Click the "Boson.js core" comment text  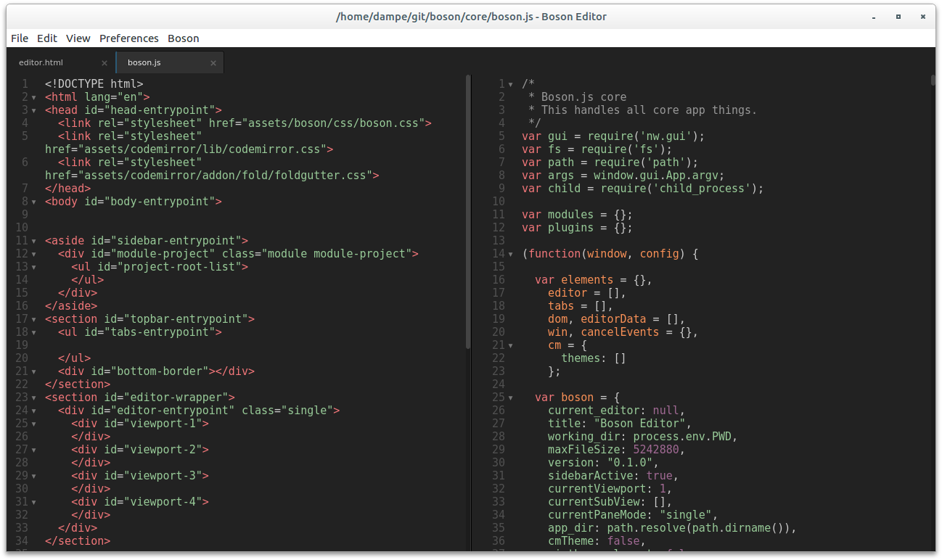(x=583, y=97)
